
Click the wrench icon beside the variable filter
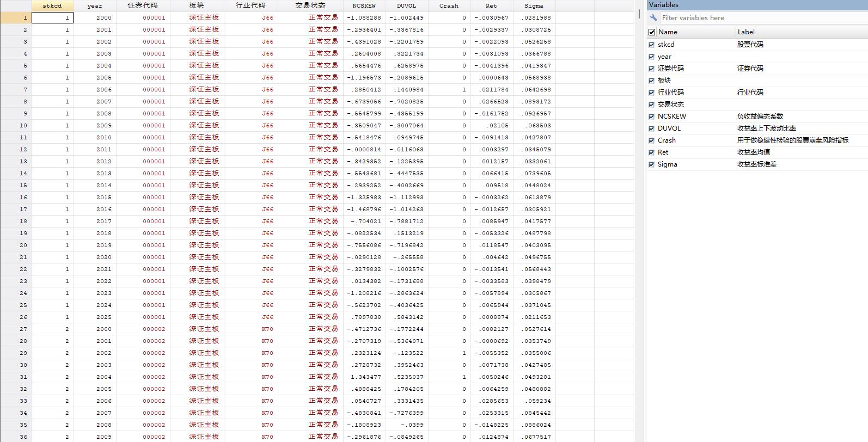click(x=653, y=18)
